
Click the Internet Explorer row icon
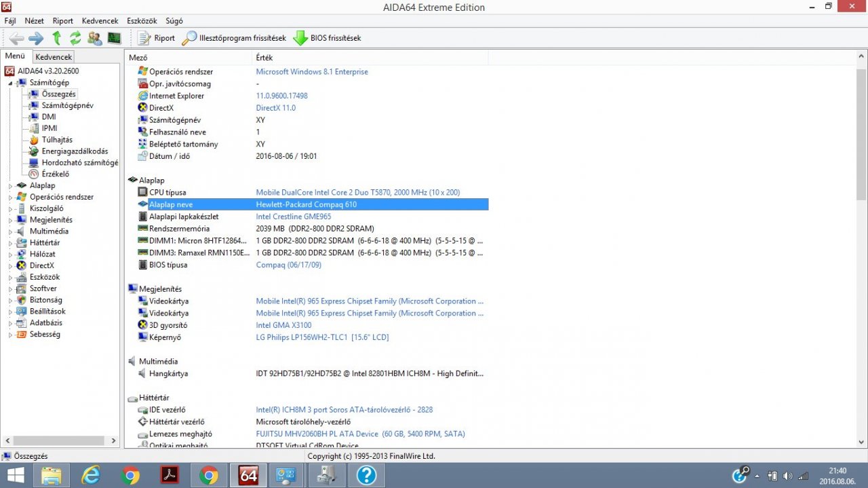pos(142,96)
